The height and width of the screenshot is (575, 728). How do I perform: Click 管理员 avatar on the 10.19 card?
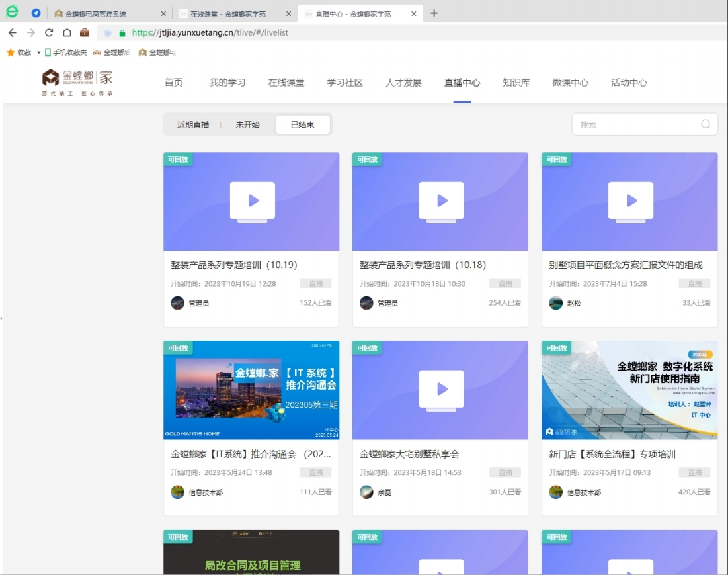click(x=177, y=303)
